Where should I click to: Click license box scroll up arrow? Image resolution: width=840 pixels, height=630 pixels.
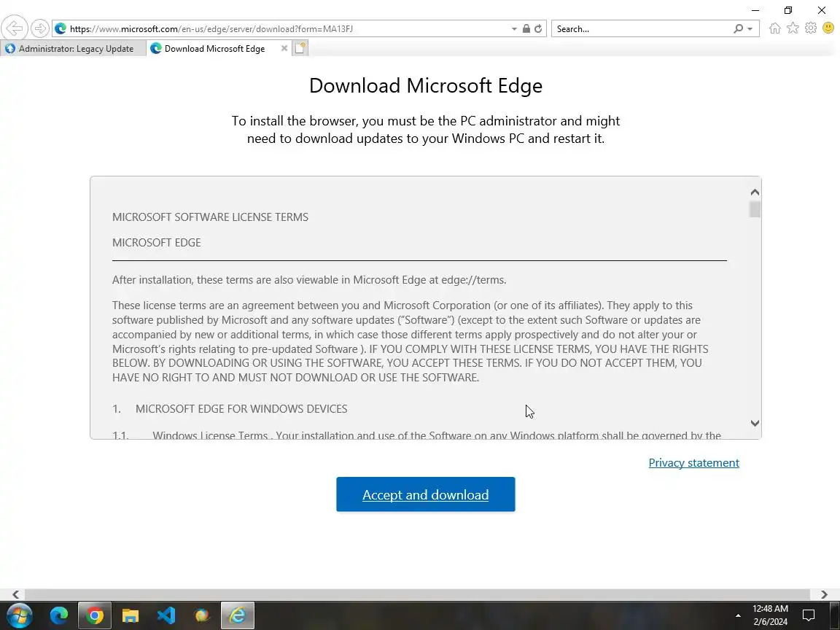coord(755,192)
